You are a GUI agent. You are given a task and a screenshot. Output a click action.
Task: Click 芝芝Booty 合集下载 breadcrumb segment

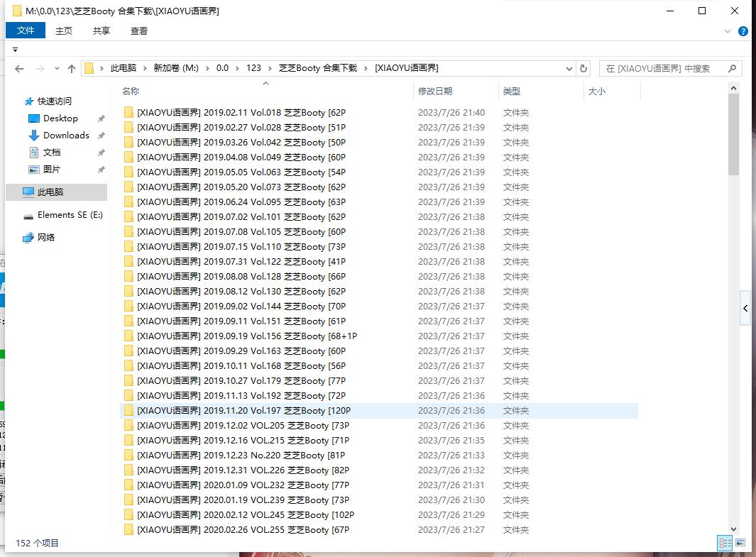coord(318,68)
